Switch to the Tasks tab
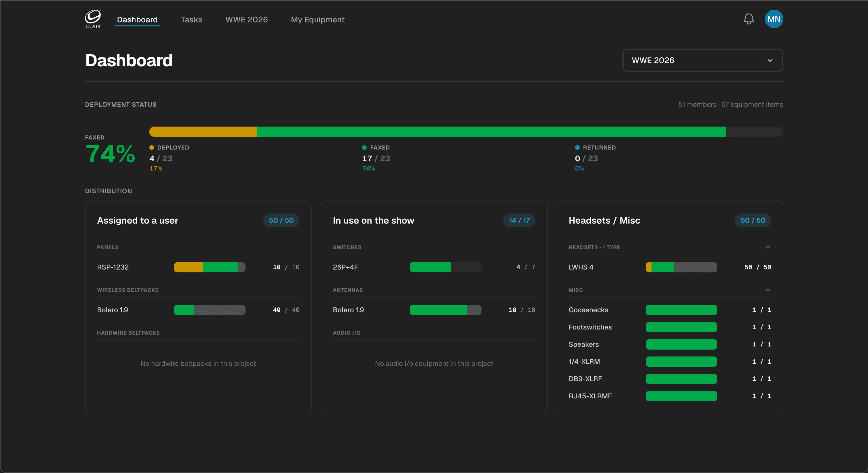The image size is (868, 473). [192, 20]
